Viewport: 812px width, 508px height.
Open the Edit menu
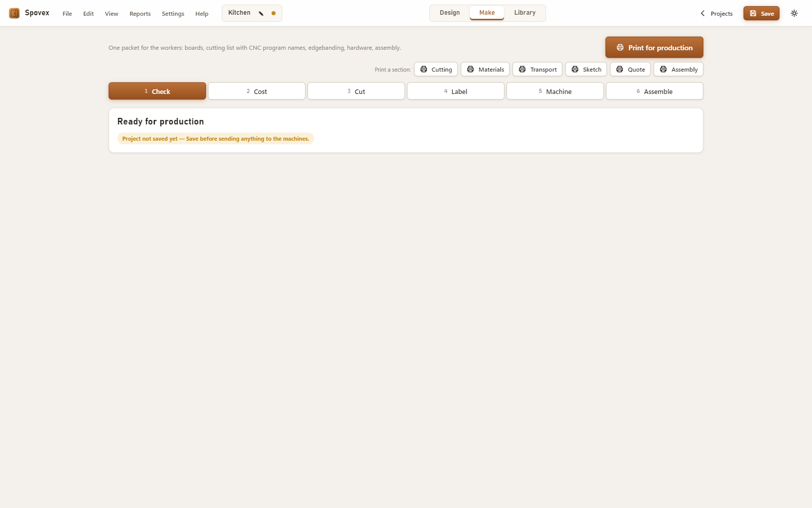click(88, 14)
